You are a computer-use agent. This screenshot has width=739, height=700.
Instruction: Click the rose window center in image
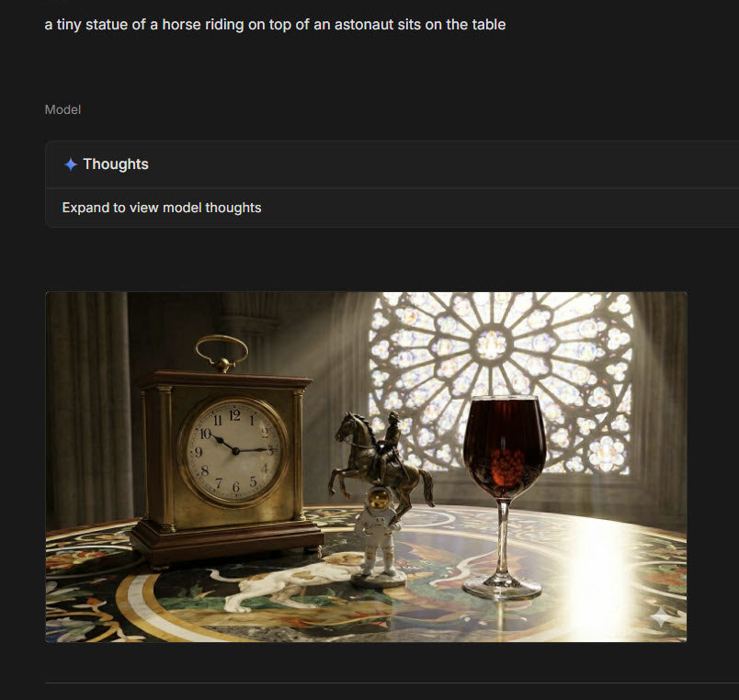492,343
